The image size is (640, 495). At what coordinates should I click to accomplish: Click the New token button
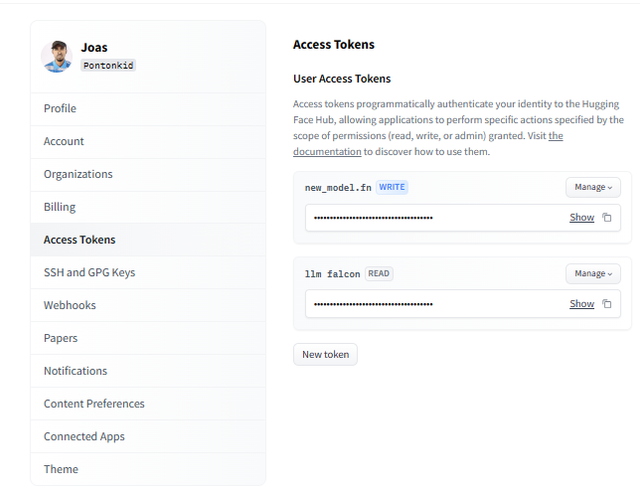click(x=325, y=355)
